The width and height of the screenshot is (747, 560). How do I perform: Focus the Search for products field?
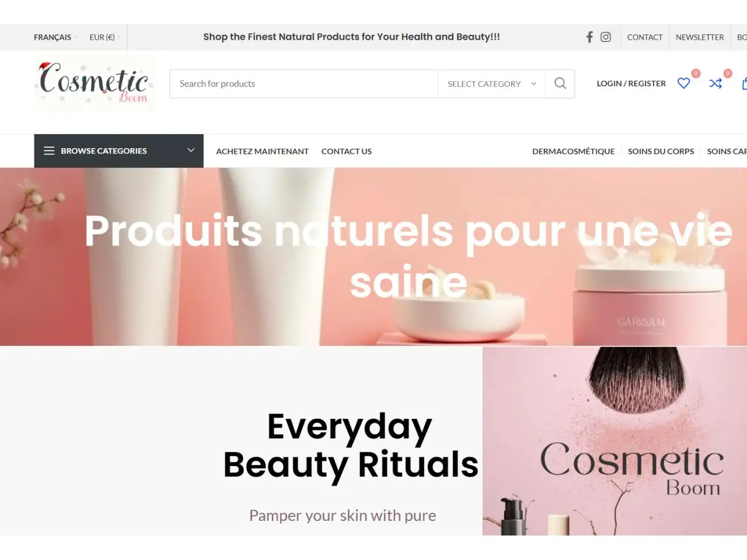304,84
